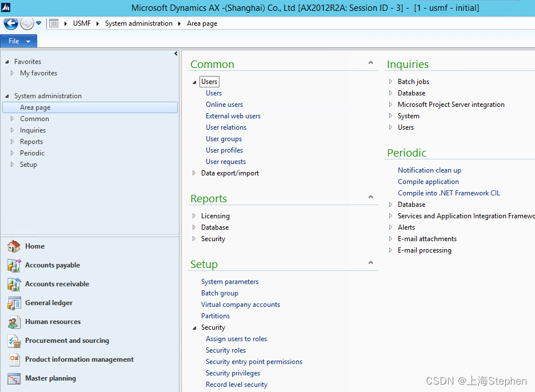Collapse the Favorites tree node
Image resolution: width=535 pixels, height=392 pixels.
tap(7, 62)
